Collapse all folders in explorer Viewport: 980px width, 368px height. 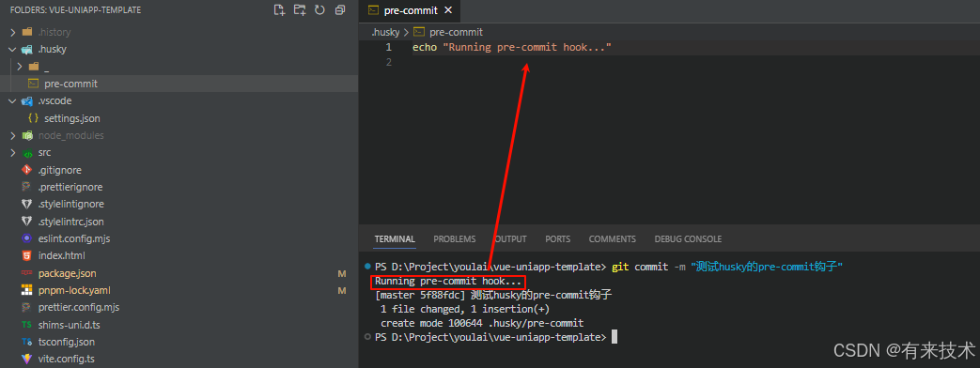340,10
